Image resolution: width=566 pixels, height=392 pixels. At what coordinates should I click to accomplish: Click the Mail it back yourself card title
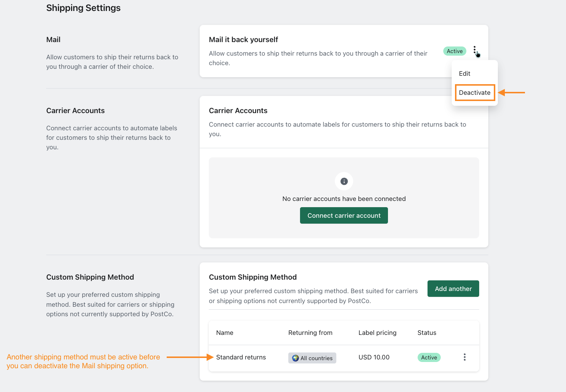click(243, 40)
